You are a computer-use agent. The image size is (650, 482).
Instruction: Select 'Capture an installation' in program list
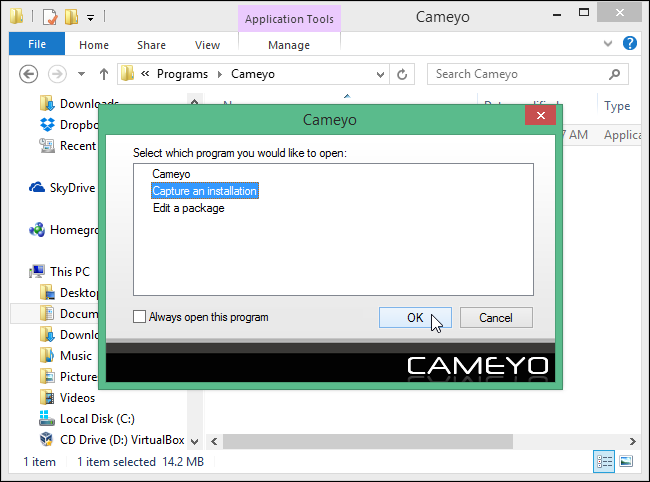click(205, 191)
